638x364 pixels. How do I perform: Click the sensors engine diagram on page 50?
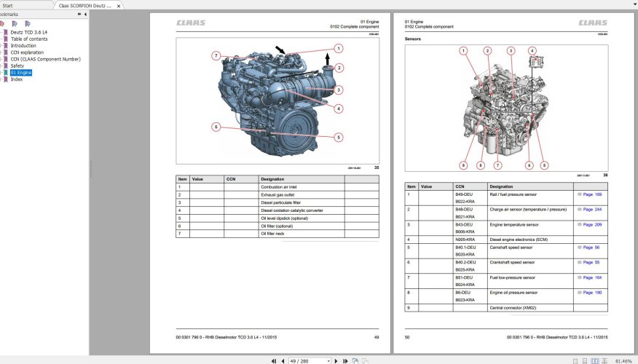coord(506,108)
